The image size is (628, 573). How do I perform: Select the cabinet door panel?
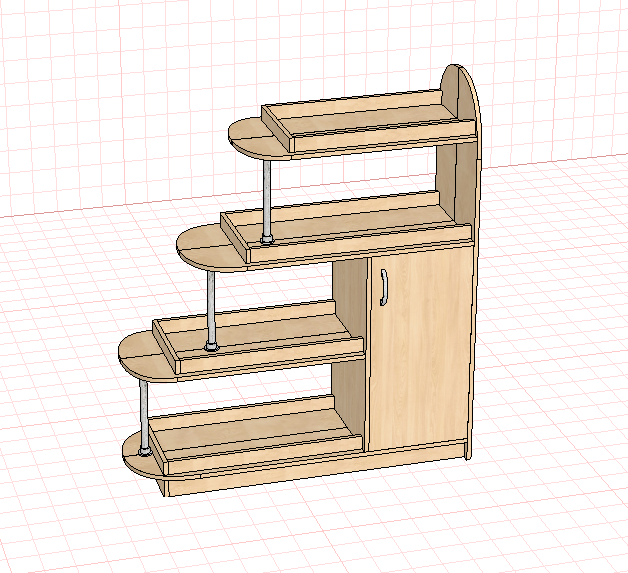(x=421, y=348)
